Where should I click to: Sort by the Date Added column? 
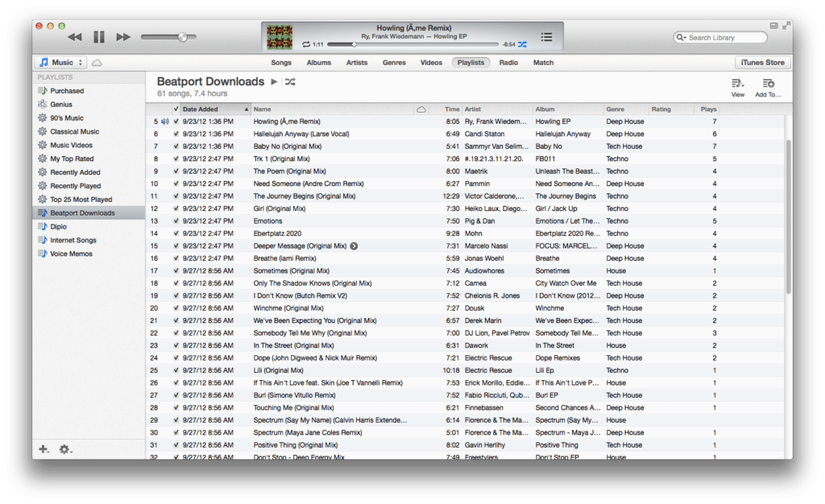pyautogui.click(x=215, y=109)
